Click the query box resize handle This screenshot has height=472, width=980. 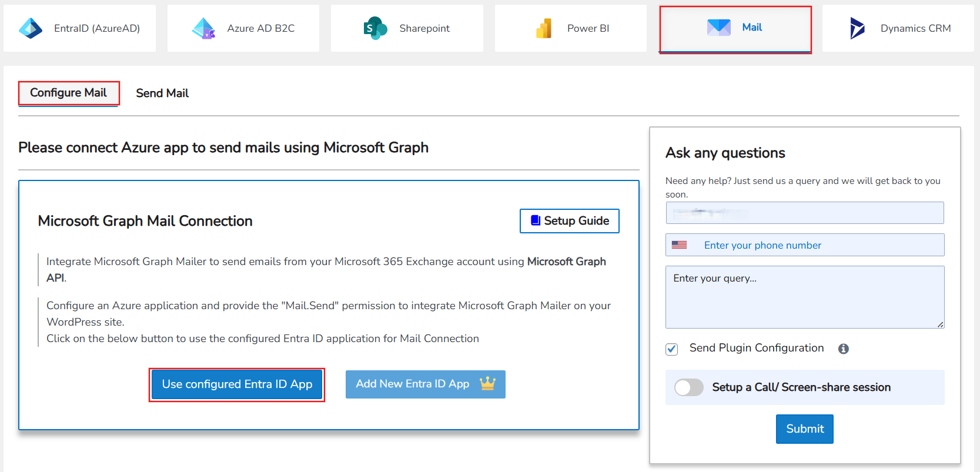click(941, 324)
